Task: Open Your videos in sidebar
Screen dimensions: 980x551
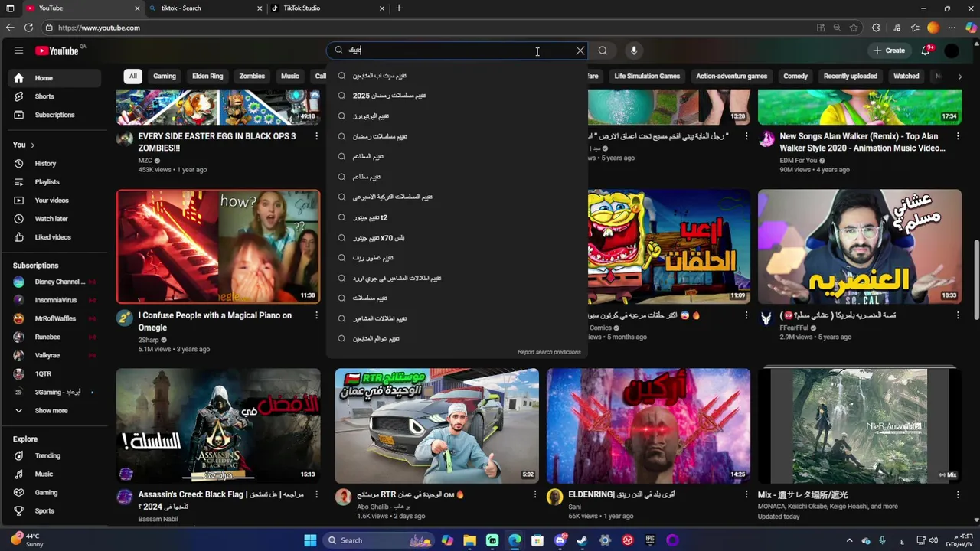Action: (54, 201)
